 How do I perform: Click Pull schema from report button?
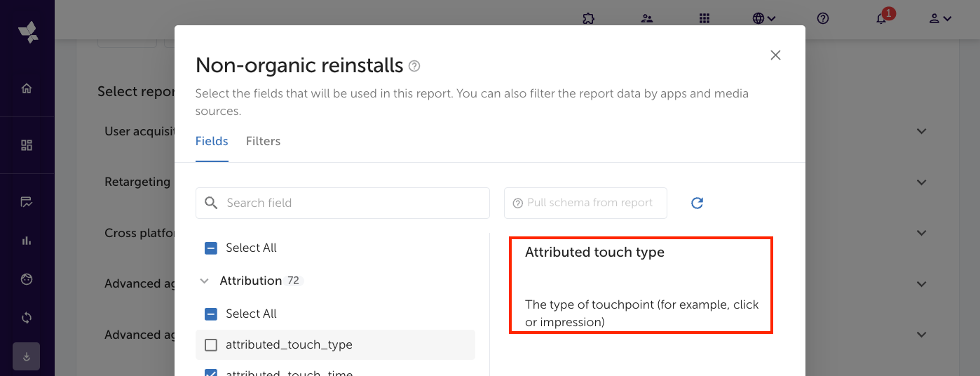click(x=585, y=203)
